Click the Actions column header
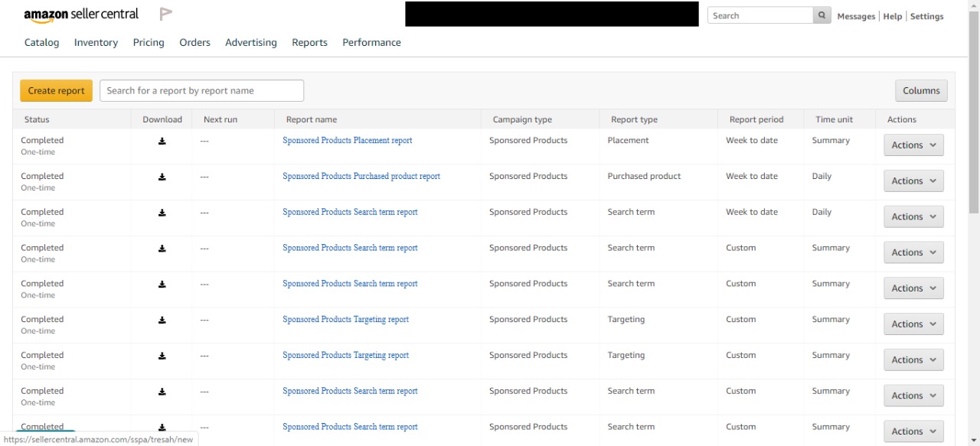The image size is (980, 446). pos(902,119)
